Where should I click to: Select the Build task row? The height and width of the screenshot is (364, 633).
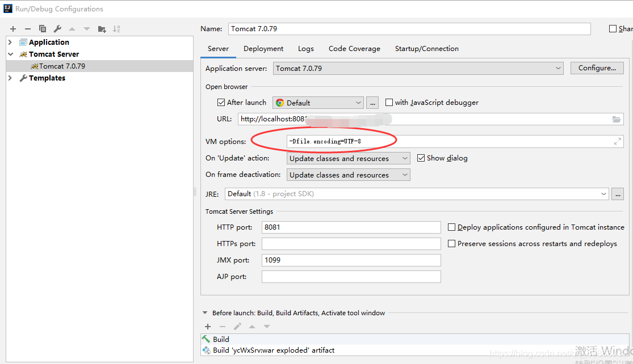pyautogui.click(x=415, y=339)
